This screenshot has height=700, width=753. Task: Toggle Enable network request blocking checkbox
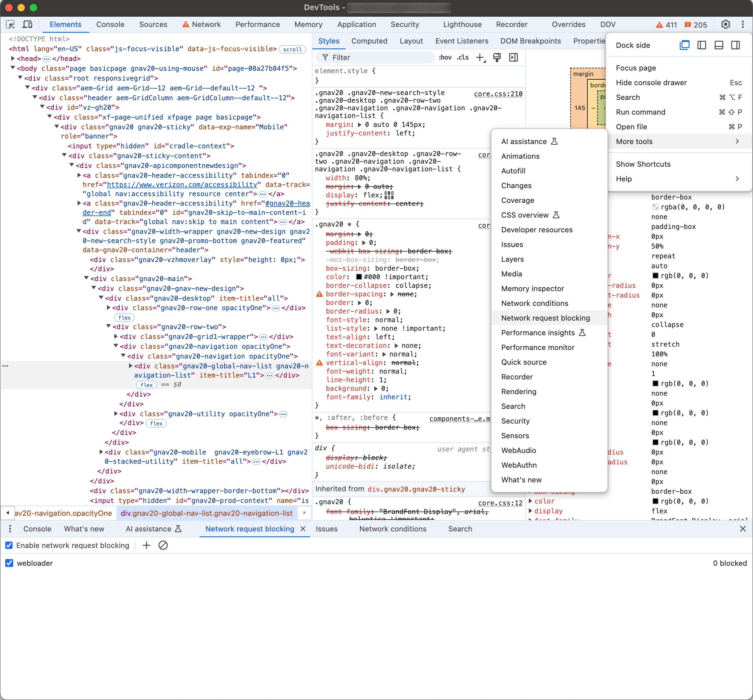(x=9, y=546)
